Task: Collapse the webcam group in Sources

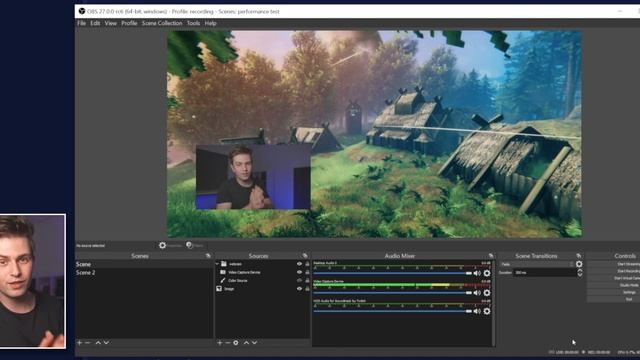Action: [x=218, y=264]
